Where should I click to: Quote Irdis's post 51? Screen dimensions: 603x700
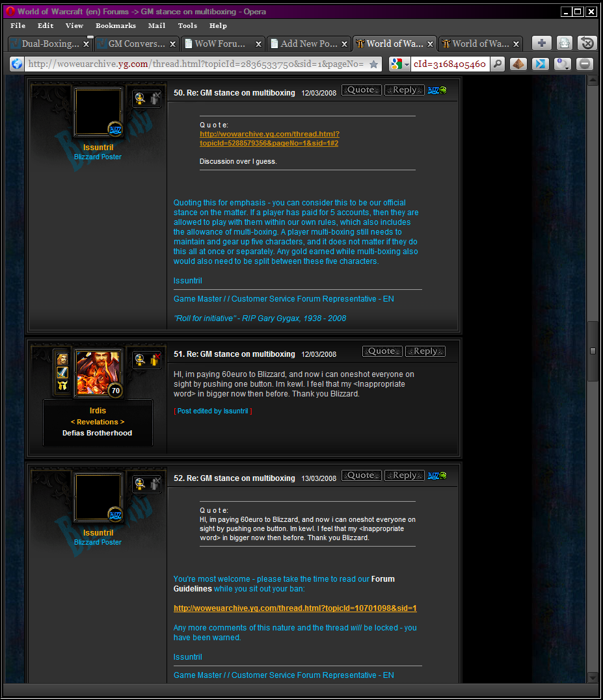(382, 351)
